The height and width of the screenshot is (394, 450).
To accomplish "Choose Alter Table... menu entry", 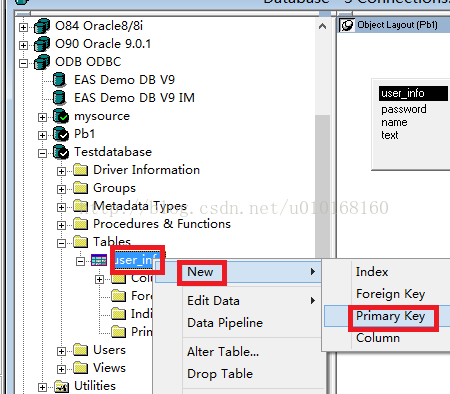I will pyautogui.click(x=238, y=352).
